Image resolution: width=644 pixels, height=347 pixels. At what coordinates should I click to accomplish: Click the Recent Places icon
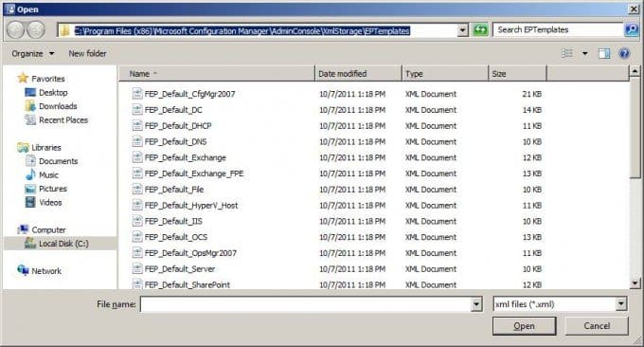click(x=30, y=120)
